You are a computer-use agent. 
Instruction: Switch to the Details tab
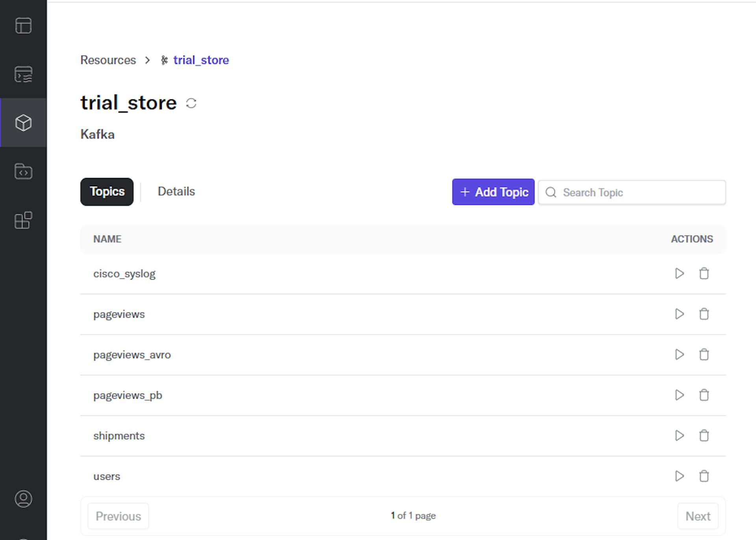pyautogui.click(x=176, y=191)
